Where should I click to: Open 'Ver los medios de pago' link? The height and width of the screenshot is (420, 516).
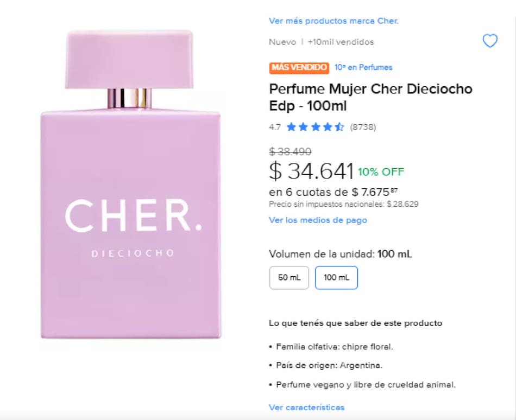click(318, 220)
